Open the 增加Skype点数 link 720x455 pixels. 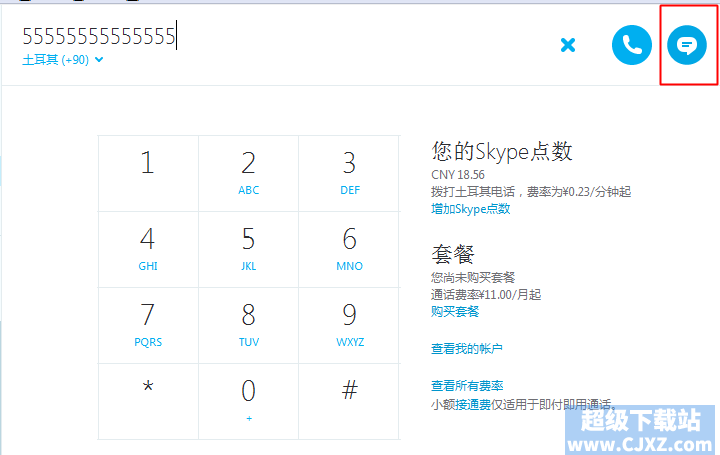click(471, 209)
